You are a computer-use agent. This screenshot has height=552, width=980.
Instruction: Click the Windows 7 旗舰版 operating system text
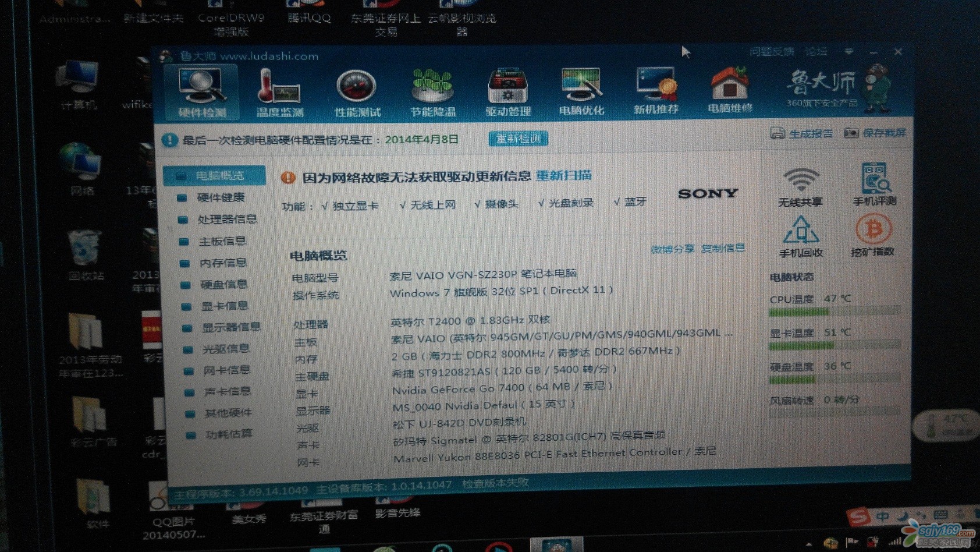click(501, 291)
